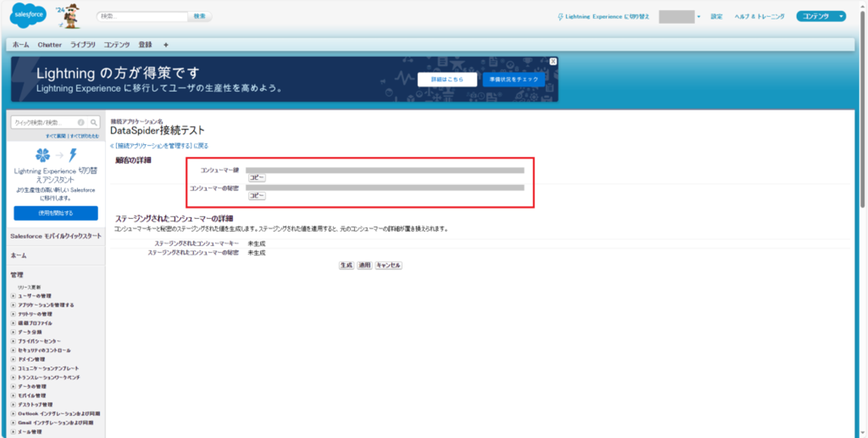Expand the テリトリーの管理 tree node
The height and width of the screenshot is (438, 868).
(x=13, y=314)
